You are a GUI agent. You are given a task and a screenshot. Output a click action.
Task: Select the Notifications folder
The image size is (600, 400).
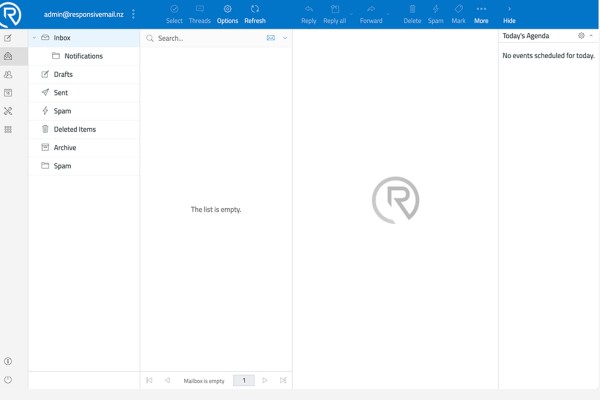[x=84, y=56]
